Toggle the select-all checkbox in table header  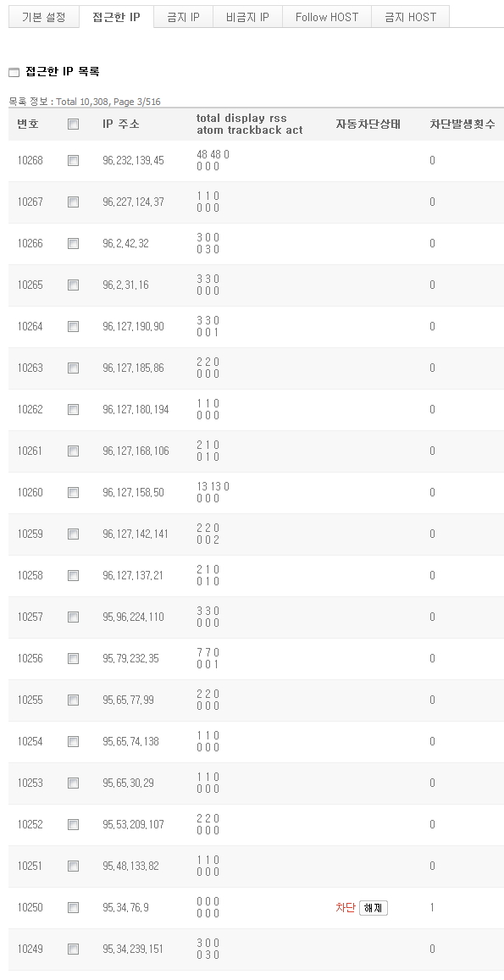click(x=73, y=124)
